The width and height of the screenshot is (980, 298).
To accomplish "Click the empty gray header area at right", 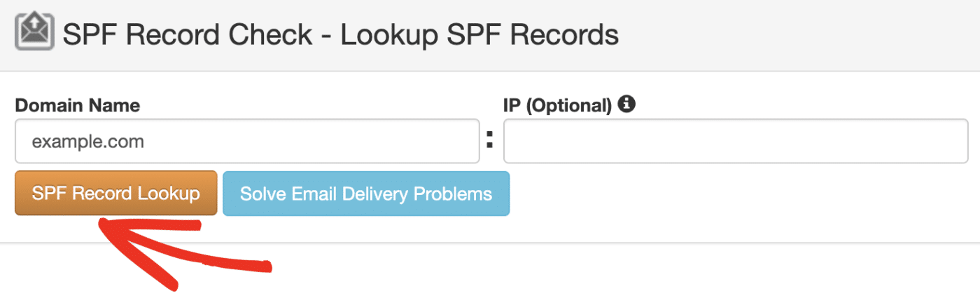I will [x=805, y=35].
